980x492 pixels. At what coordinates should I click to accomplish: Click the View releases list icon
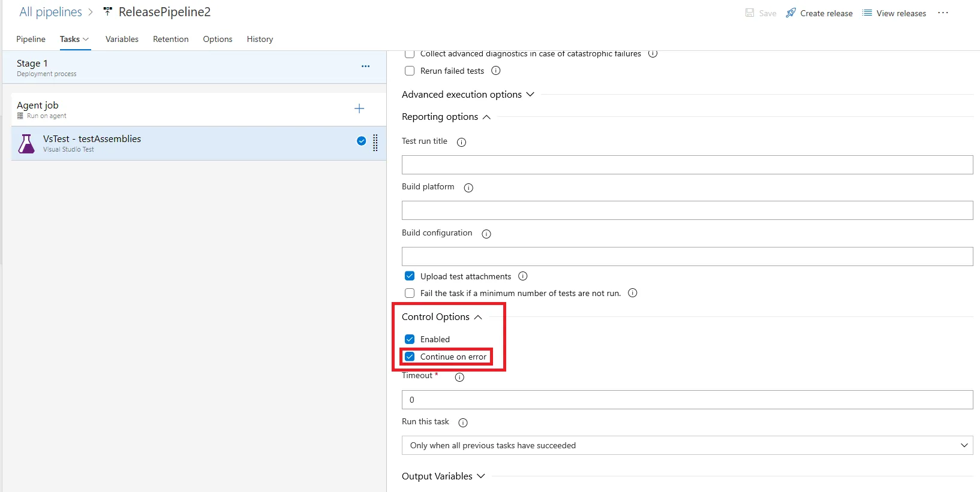point(867,13)
